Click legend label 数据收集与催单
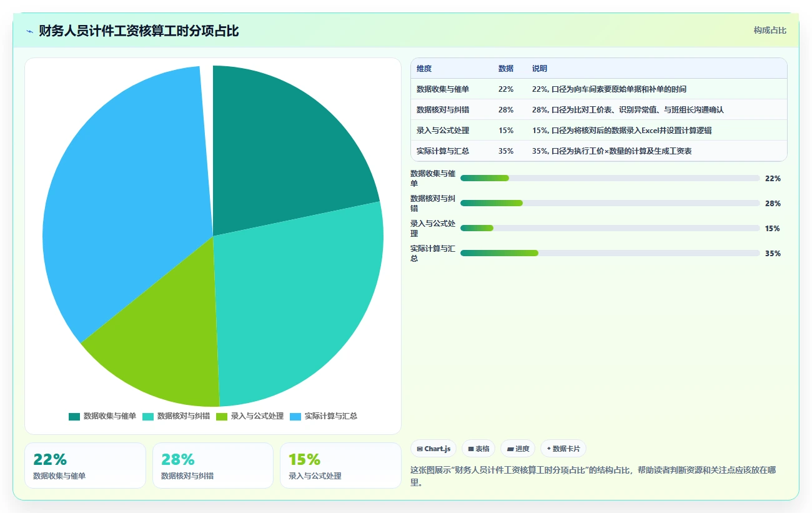Image resolution: width=812 pixels, height=513 pixels. tap(110, 416)
